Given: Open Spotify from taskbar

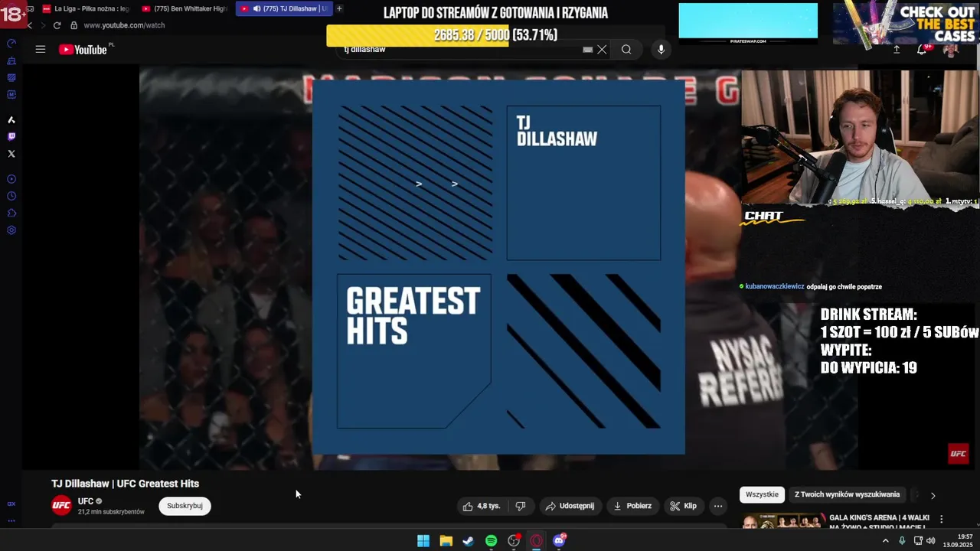Looking at the screenshot, I should coord(492,541).
